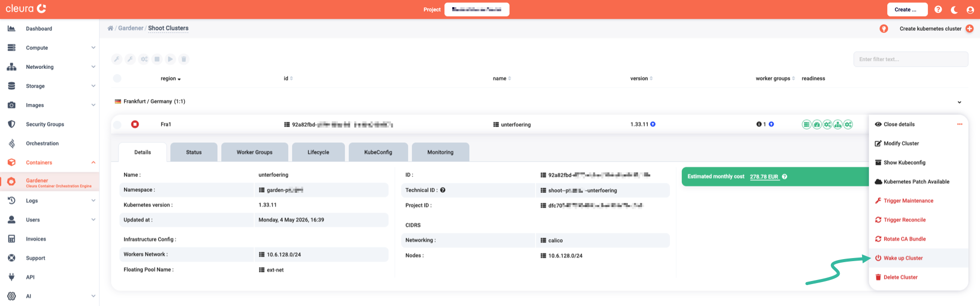Sort by worker groups column
The image size is (980, 306).
coord(775,79)
